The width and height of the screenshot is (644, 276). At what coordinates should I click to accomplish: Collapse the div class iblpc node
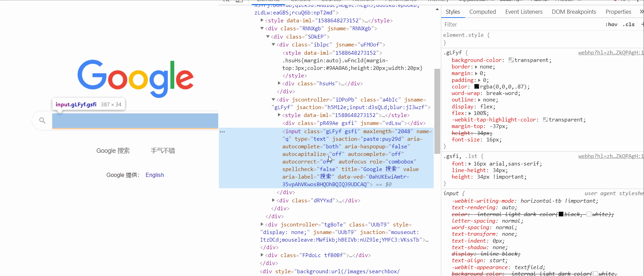pos(273,44)
